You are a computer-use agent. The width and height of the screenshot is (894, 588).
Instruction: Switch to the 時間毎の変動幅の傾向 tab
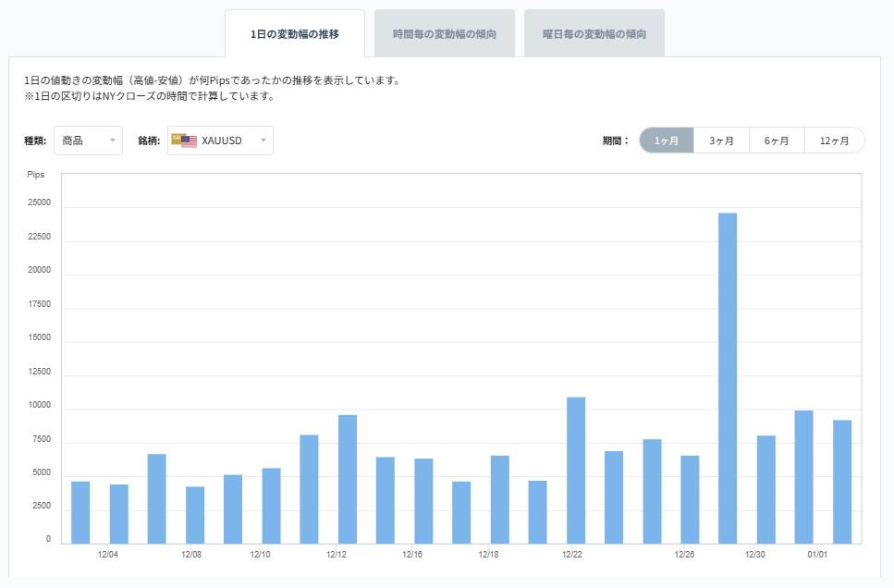pyautogui.click(x=444, y=31)
